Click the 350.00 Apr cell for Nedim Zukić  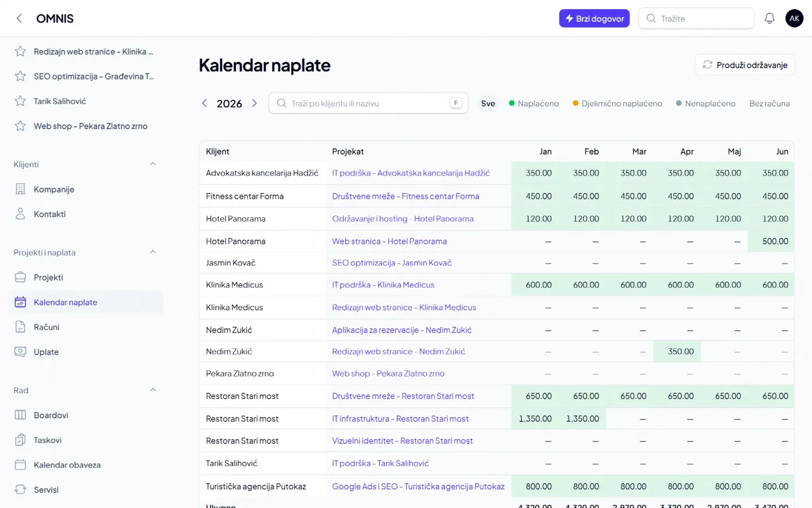[x=677, y=352]
